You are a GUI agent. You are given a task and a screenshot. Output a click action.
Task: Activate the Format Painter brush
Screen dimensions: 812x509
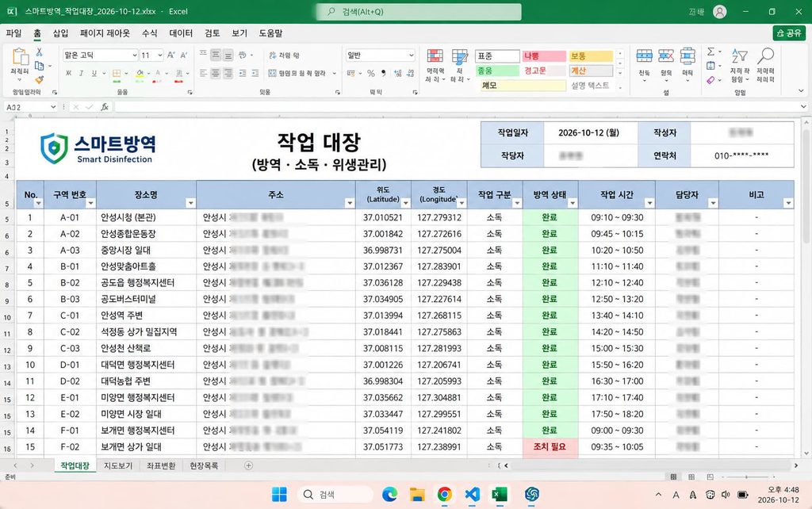pos(39,80)
